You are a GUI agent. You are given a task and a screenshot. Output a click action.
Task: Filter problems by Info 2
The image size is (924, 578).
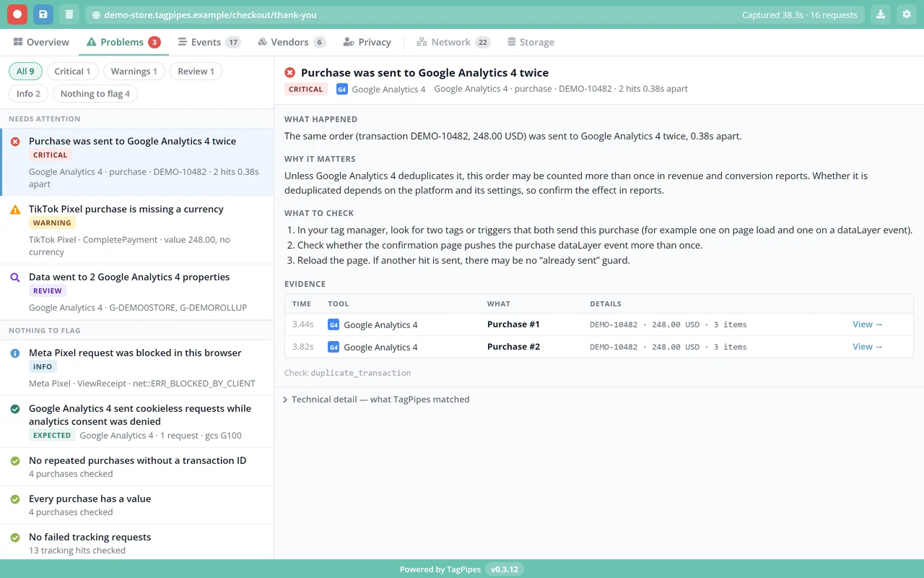[x=29, y=94]
